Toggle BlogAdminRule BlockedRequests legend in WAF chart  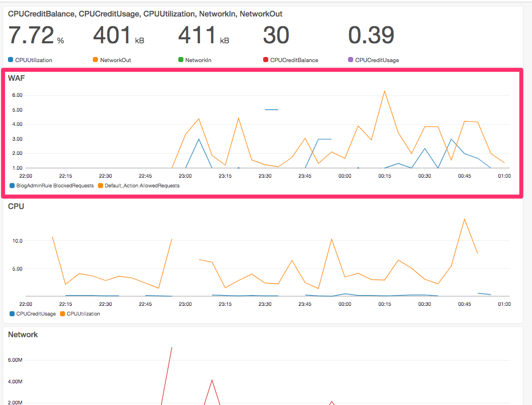52,186
